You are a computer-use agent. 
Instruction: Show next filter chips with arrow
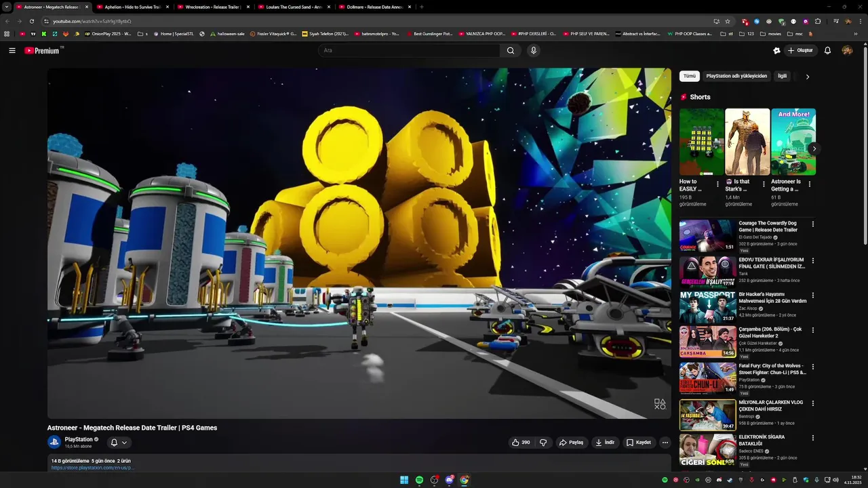point(807,77)
